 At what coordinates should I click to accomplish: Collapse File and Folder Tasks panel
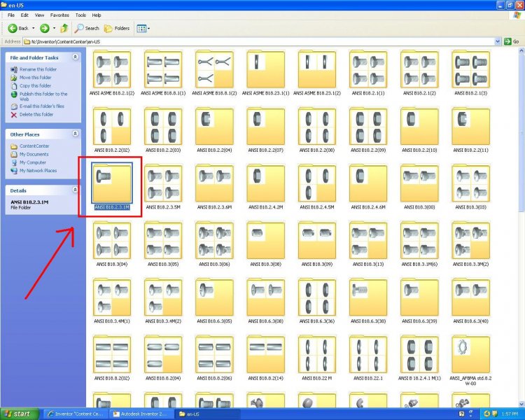click(76, 57)
